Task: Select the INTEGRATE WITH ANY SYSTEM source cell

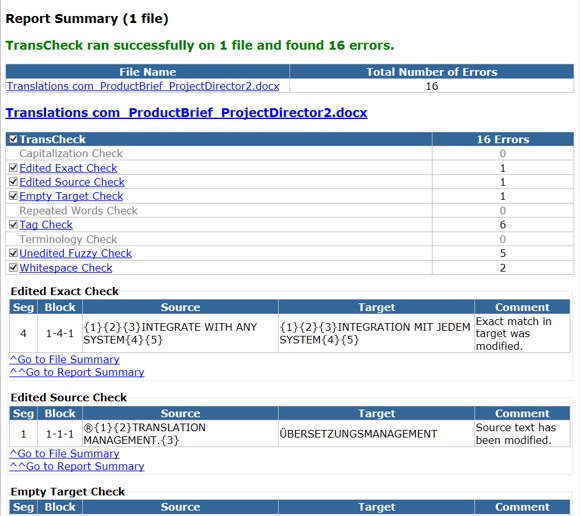Action: 180,333
